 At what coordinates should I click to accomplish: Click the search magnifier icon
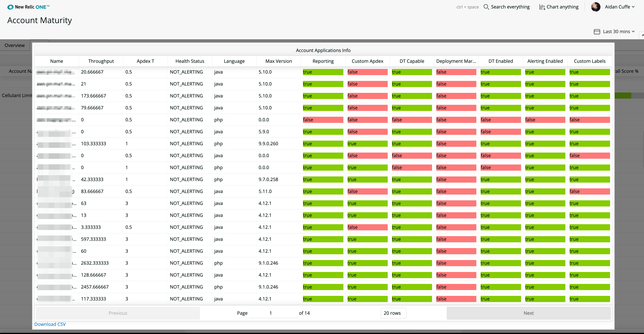[486, 7]
